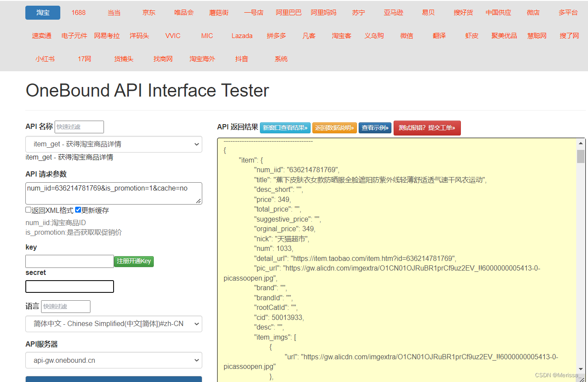
Task: Focus the key input field
Action: (69, 261)
